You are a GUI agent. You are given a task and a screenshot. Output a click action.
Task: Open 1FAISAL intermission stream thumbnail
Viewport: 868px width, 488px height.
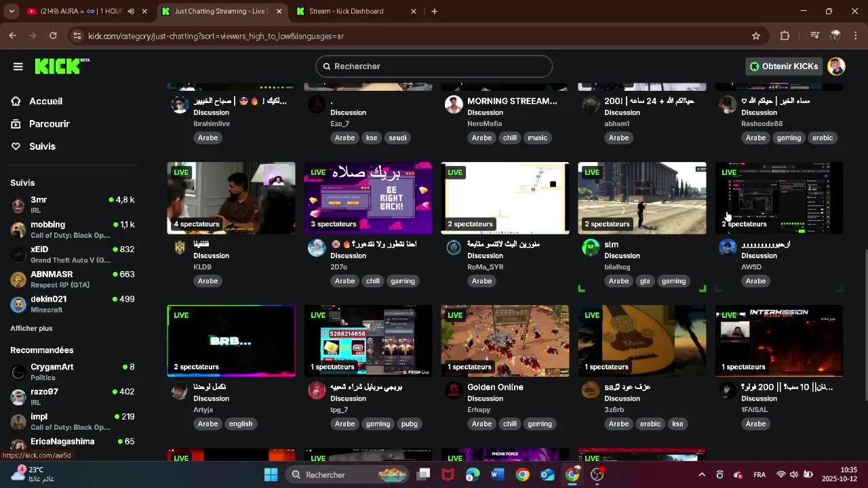[779, 341]
